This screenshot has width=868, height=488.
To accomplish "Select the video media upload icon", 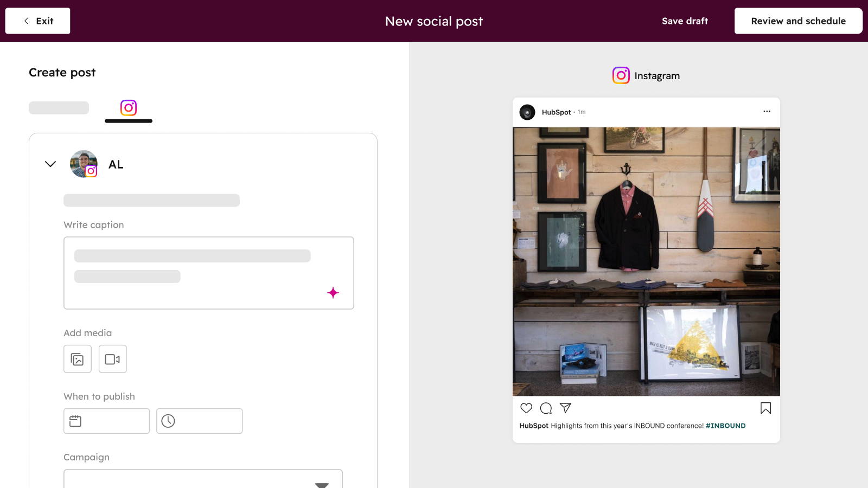I will click(x=112, y=359).
